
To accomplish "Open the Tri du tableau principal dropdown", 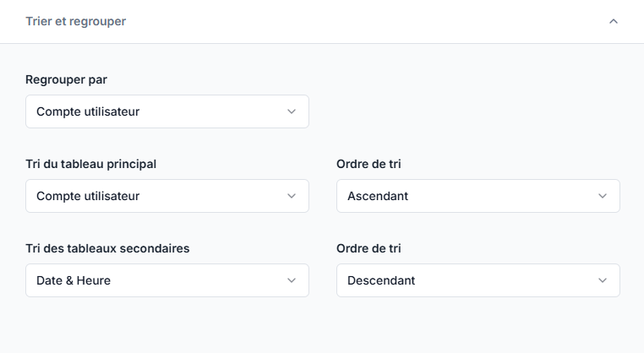I will (166, 196).
